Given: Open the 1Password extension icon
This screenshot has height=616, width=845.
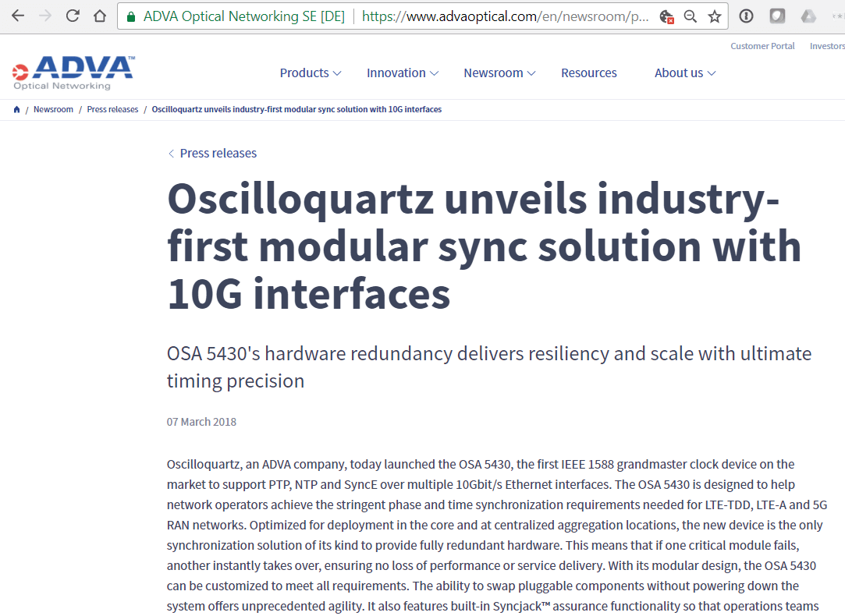Looking at the screenshot, I should pos(776,15).
